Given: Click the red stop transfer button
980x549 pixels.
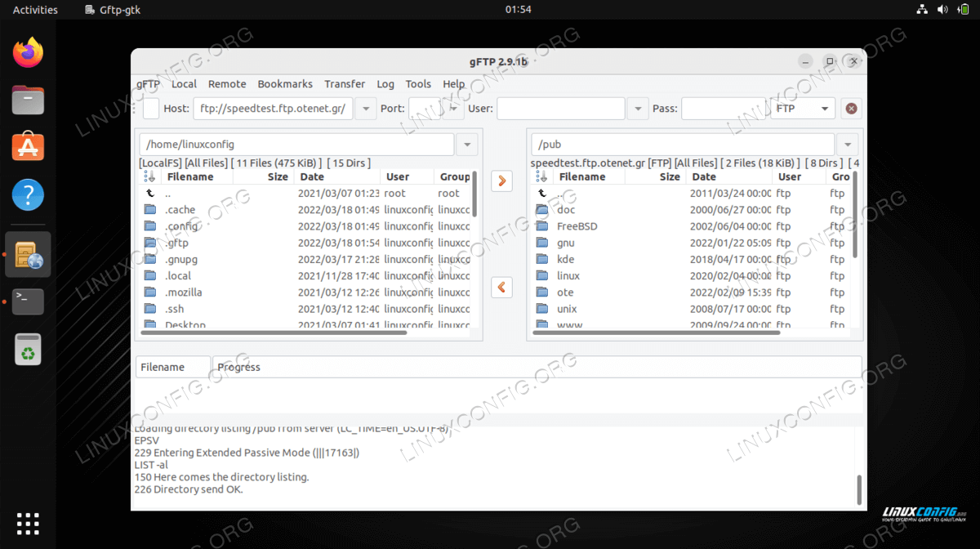Looking at the screenshot, I should tap(851, 109).
